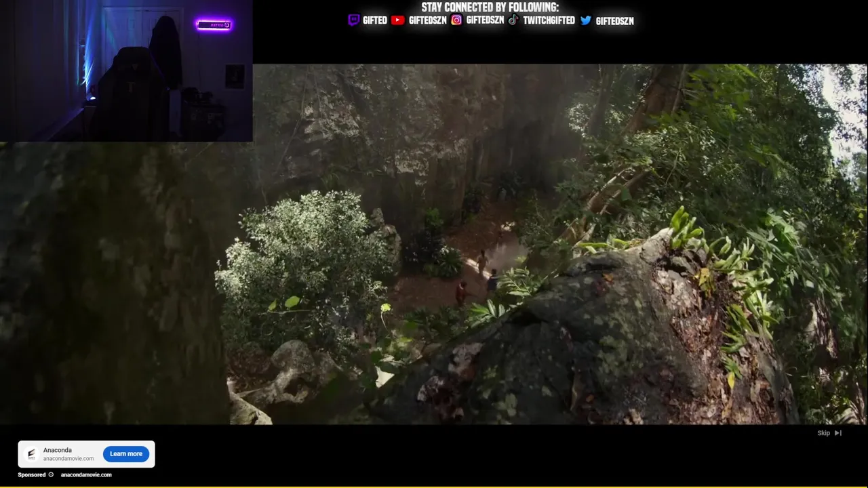
Task: Click the Stay Connected By Following heading
Action: click(x=490, y=7)
